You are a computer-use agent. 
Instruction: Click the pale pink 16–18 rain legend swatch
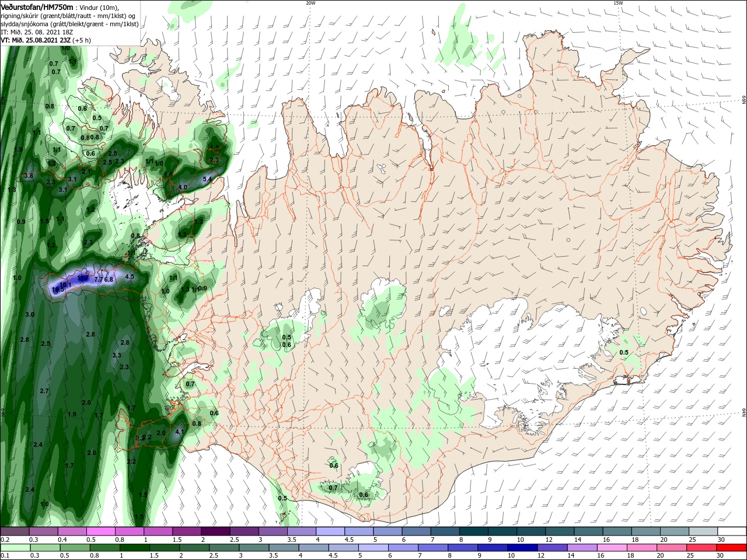pos(612,548)
